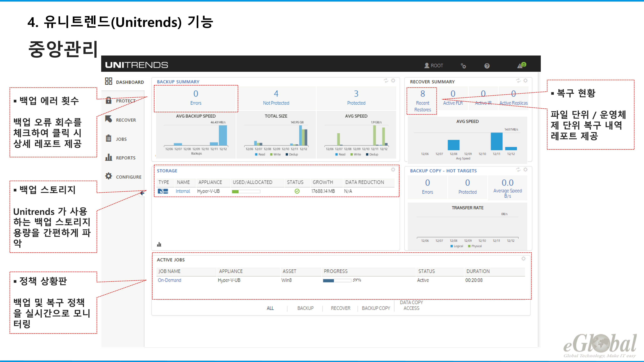Click the Jobs clipboard icon

(x=109, y=138)
